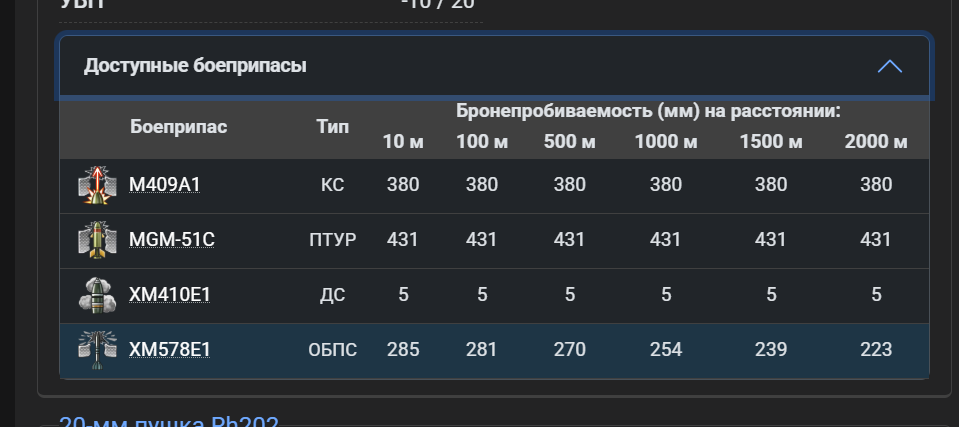Image resolution: width=959 pixels, height=427 pixels.
Task: Click the Боеприпас column header
Action: point(179,127)
